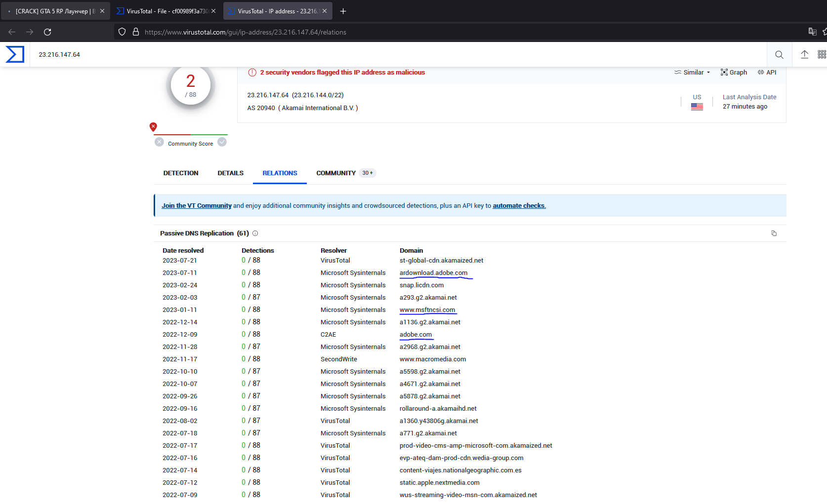The image size is (827, 504).
Task: Open the DETAILS tab
Action: [x=231, y=173]
